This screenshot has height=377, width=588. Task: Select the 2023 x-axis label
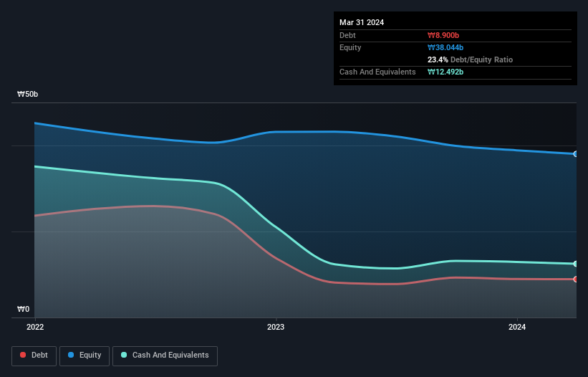276,327
